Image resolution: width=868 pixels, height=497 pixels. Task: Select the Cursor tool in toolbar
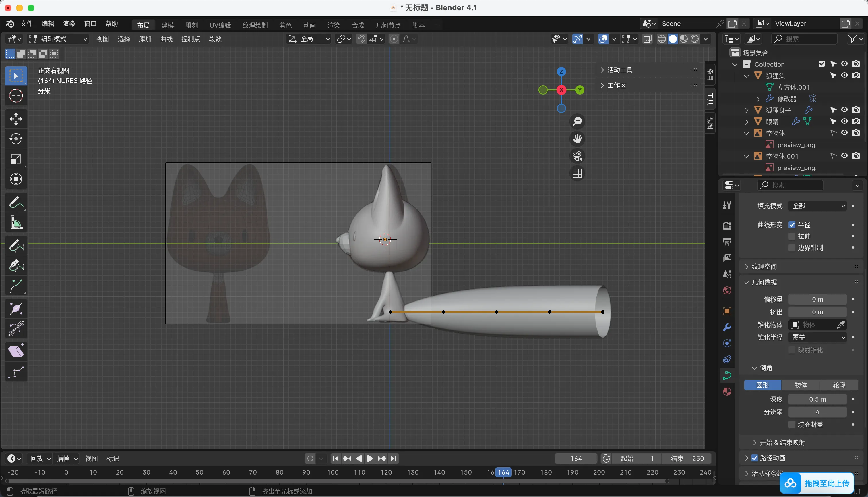[x=16, y=96]
